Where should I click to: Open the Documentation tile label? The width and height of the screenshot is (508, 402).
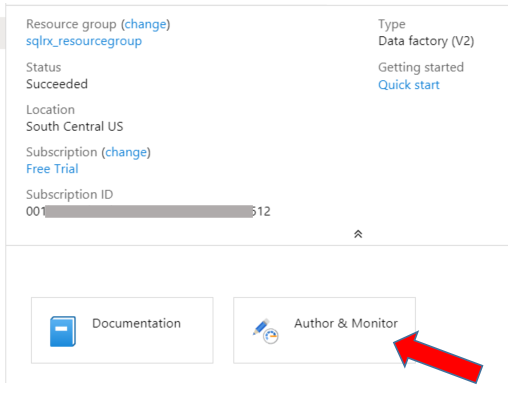coord(136,323)
